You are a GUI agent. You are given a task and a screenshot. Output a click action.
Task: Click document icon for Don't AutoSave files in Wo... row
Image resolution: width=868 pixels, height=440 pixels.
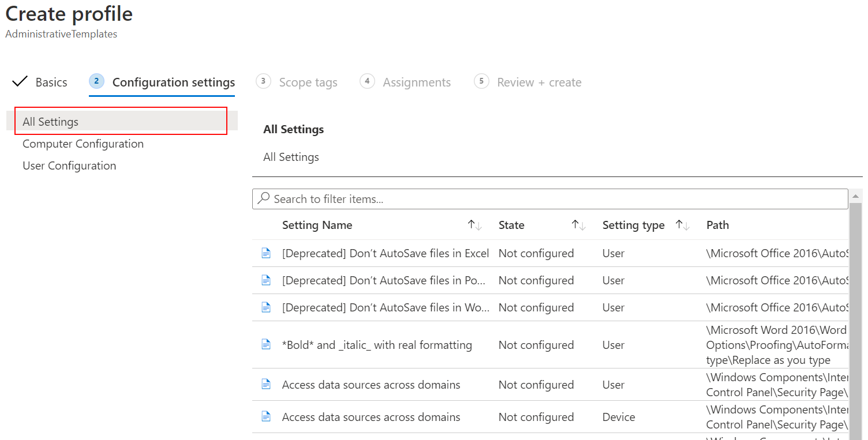pyautogui.click(x=266, y=307)
